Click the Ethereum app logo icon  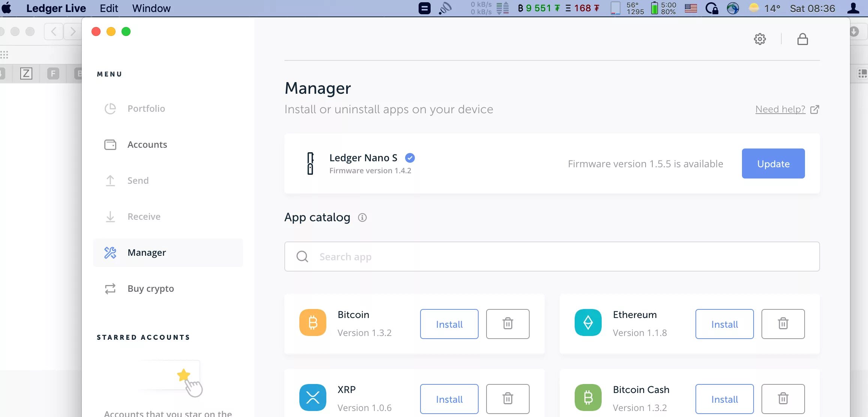[x=588, y=322]
